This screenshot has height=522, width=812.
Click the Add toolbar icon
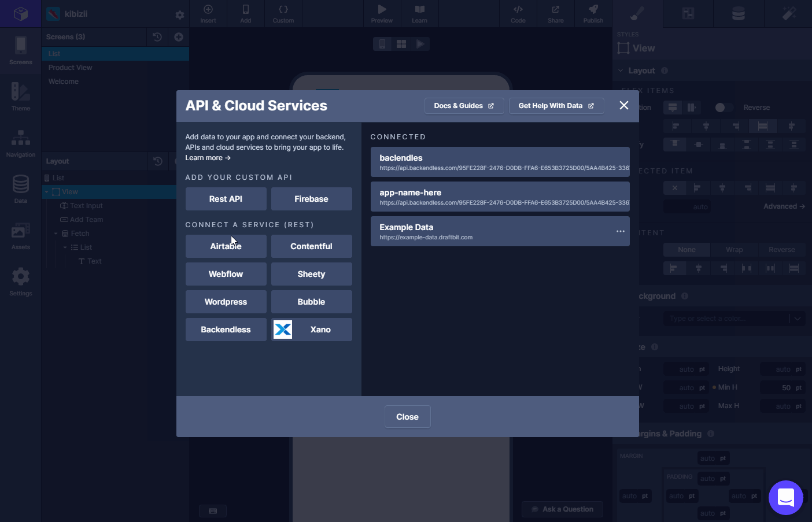(246, 13)
